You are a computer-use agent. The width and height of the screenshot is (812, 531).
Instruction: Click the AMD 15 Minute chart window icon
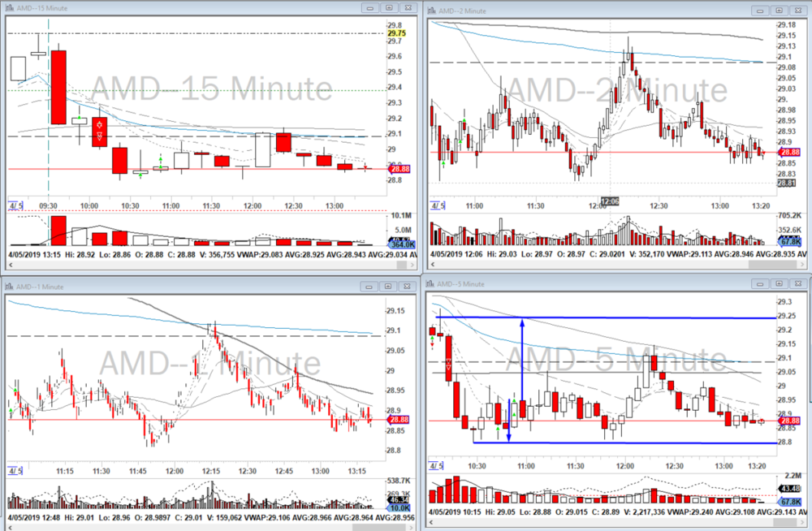coord(11,7)
